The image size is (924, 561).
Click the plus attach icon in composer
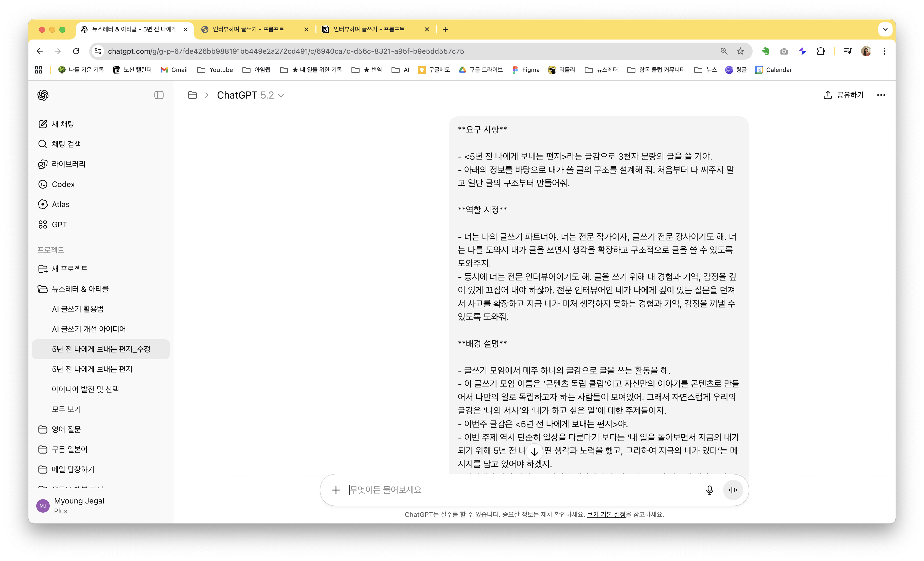[x=336, y=490]
